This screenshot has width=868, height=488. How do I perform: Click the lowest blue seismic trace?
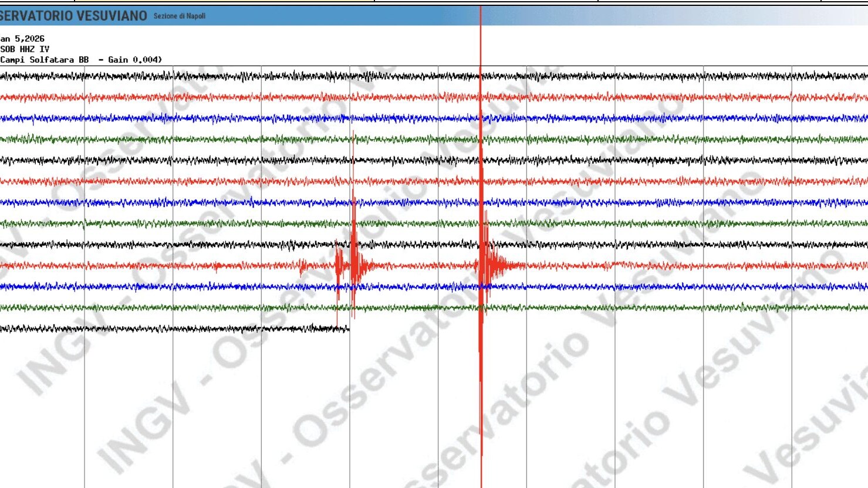(x=587, y=287)
